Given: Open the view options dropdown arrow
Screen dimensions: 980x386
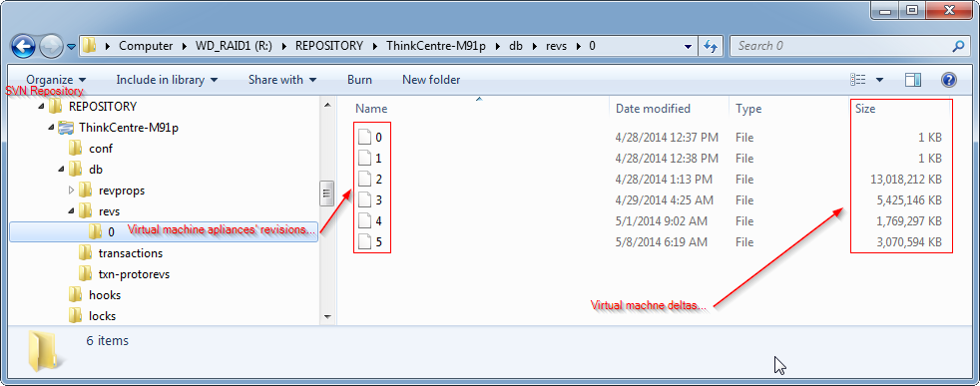Looking at the screenshot, I should pyautogui.click(x=880, y=80).
